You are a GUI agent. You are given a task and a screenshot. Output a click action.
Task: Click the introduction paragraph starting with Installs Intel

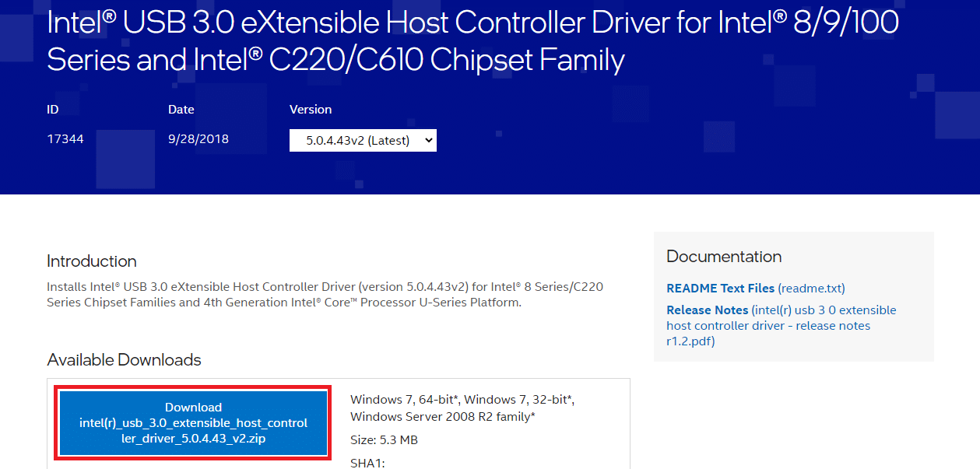coord(325,295)
